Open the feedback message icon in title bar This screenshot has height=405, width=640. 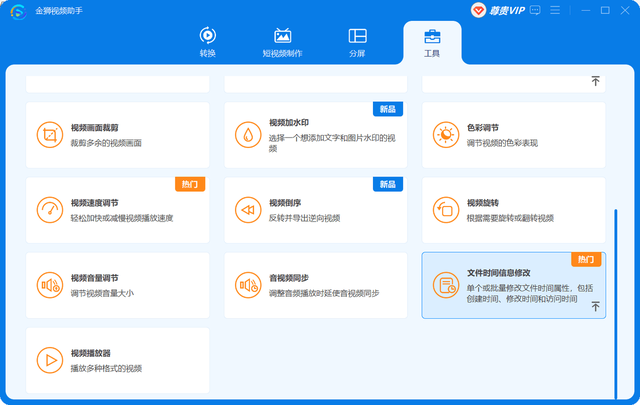point(535,10)
